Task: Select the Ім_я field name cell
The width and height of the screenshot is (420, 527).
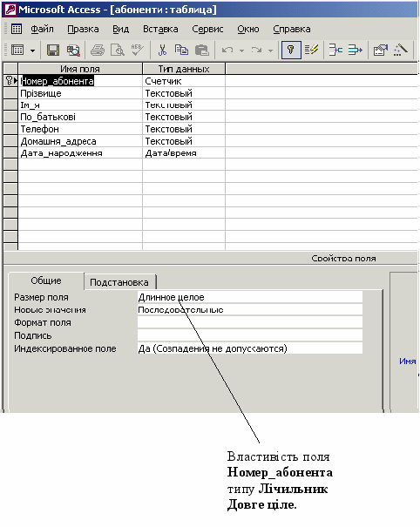Action: [x=80, y=105]
